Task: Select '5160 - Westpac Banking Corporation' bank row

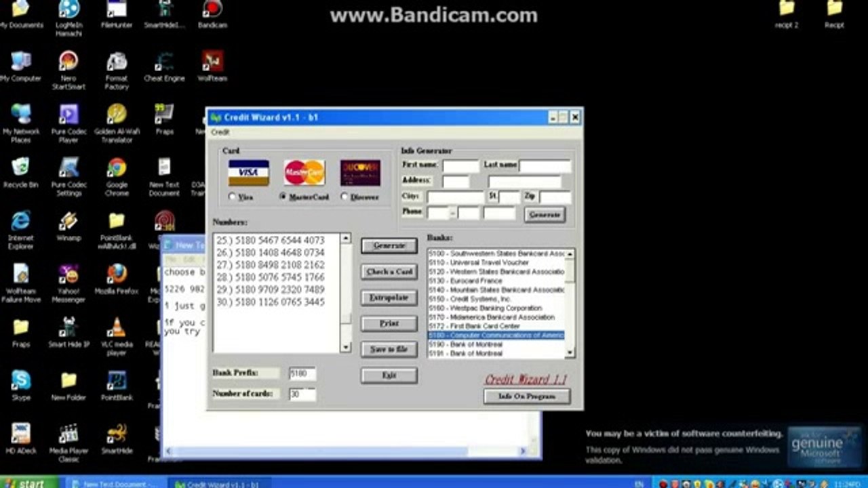Action: point(496,308)
